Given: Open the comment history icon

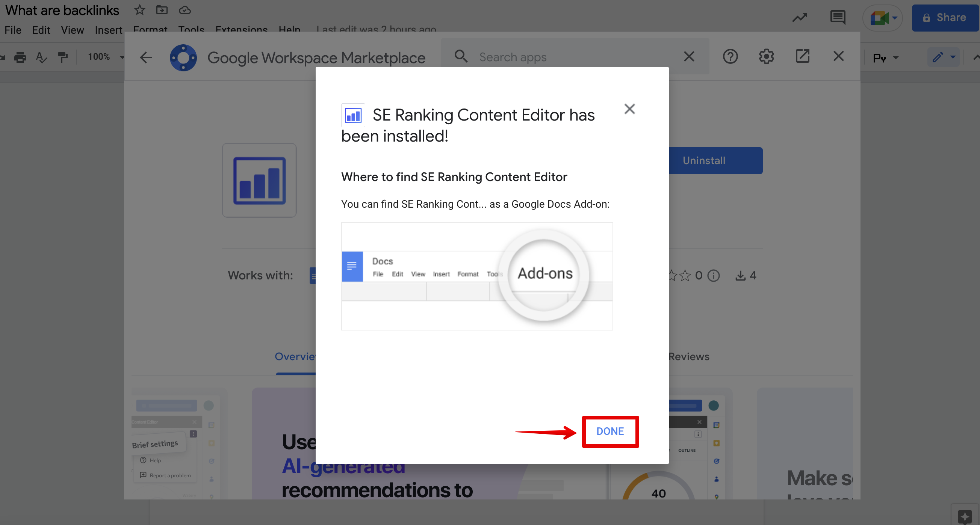Looking at the screenshot, I should (837, 17).
